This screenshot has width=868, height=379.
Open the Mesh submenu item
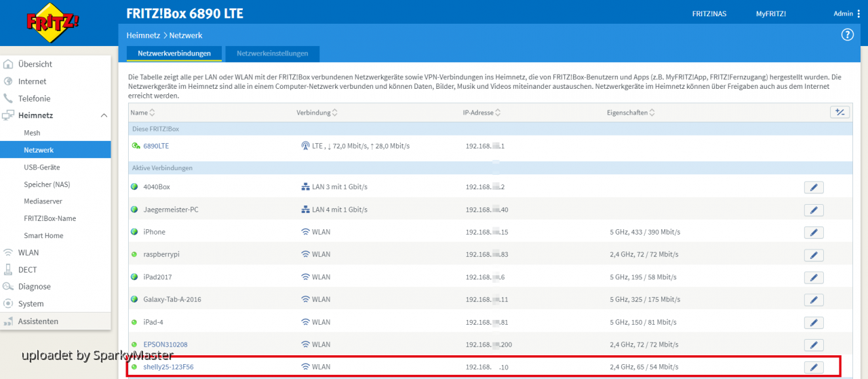click(x=32, y=133)
